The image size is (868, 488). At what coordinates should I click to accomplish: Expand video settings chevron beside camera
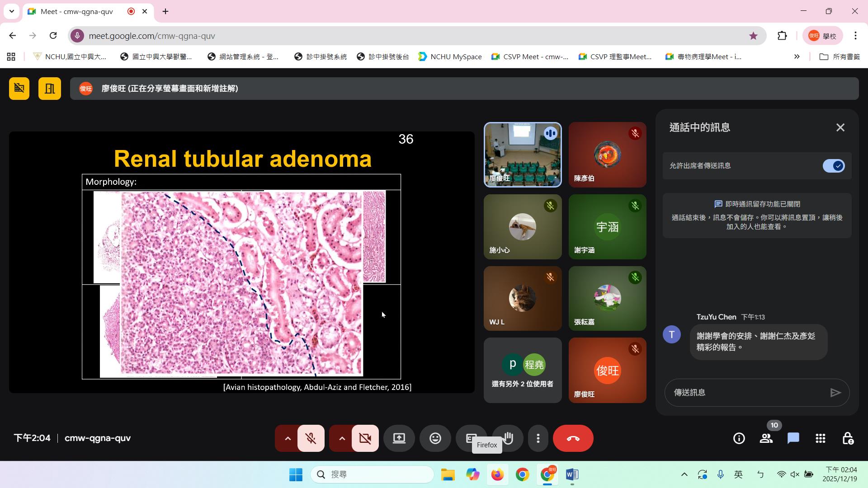[x=342, y=438]
